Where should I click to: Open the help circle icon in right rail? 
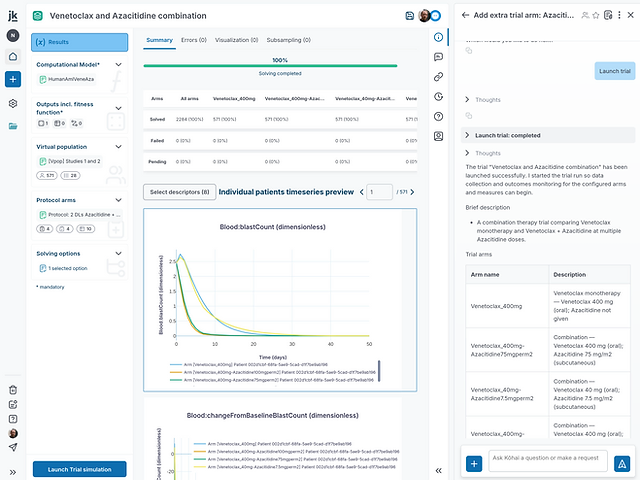(x=438, y=116)
